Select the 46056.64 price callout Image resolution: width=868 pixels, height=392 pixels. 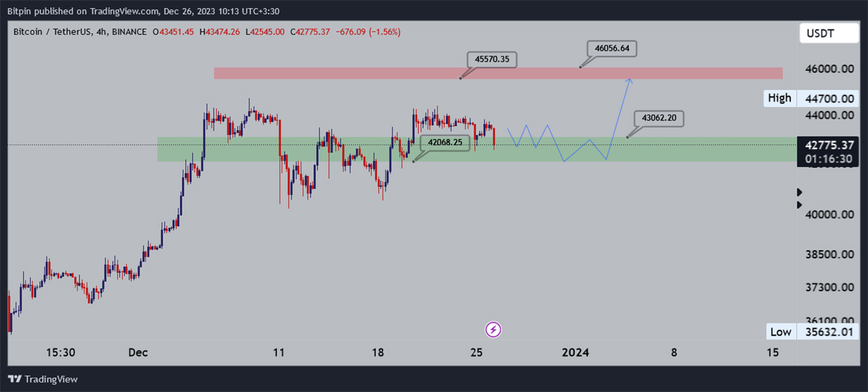(x=612, y=48)
